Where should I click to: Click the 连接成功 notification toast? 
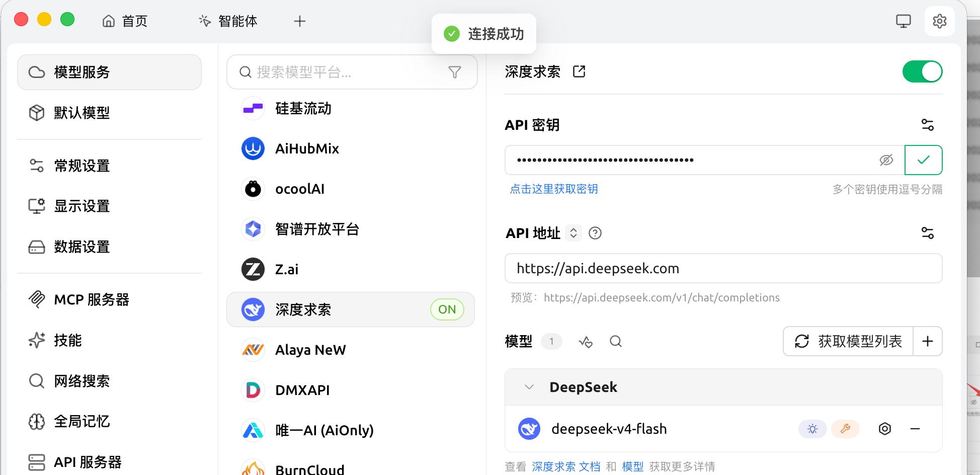[484, 34]
